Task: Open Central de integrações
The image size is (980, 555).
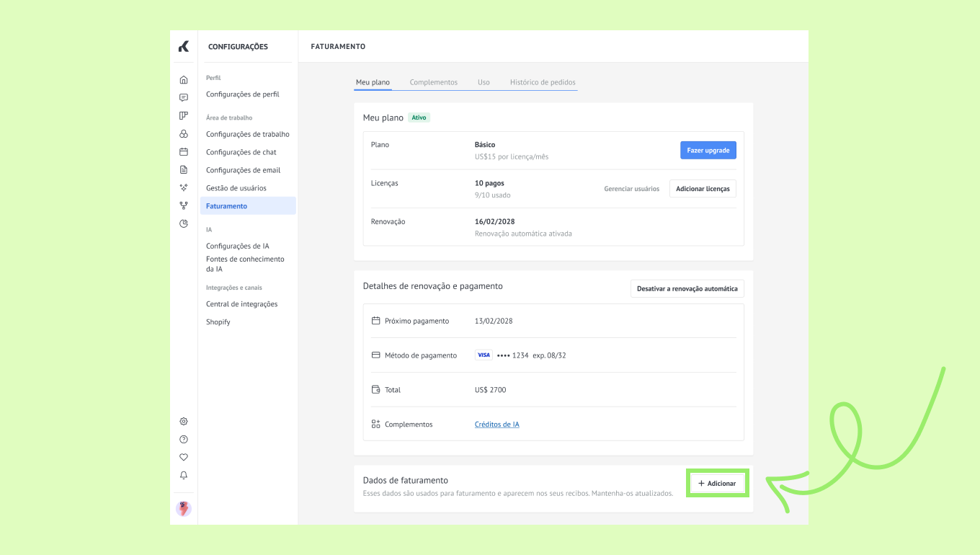Action: point(242,304)
